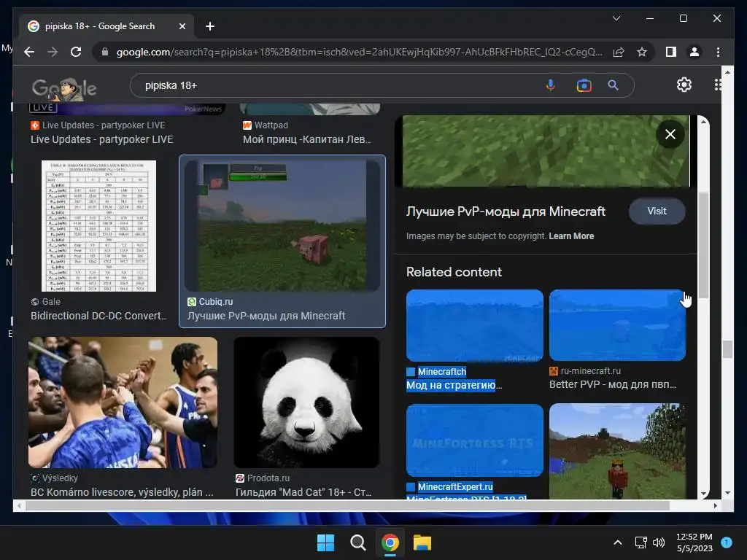Image resolution: width=747 pixels, height=560 pixels.
Task: Click the preview panel scroll-up arrow
Action: coord(703,122)
